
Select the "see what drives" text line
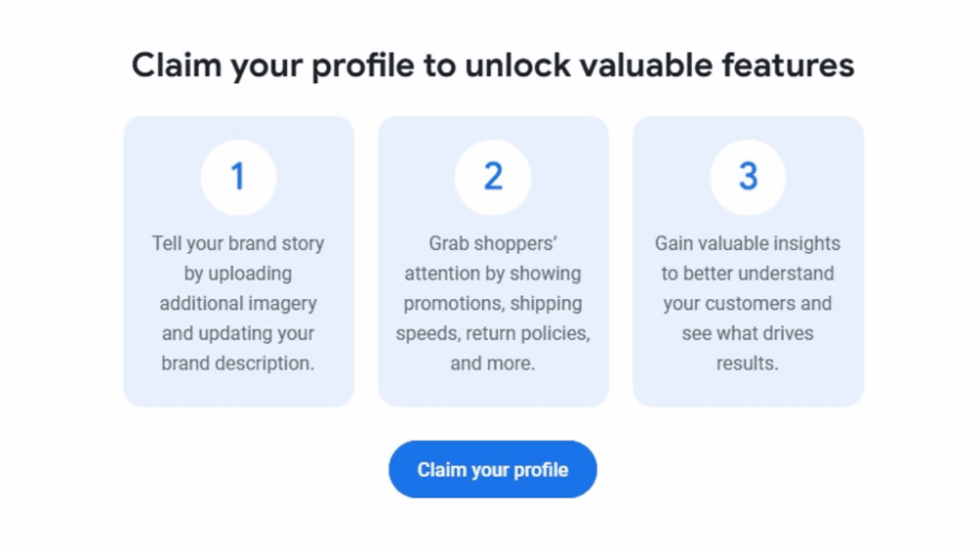click(x=748, y=333)
